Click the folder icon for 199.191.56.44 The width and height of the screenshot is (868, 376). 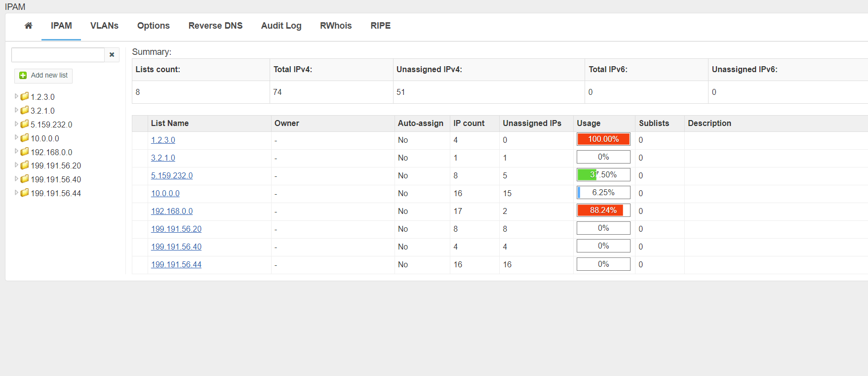[x=25, y=193]
